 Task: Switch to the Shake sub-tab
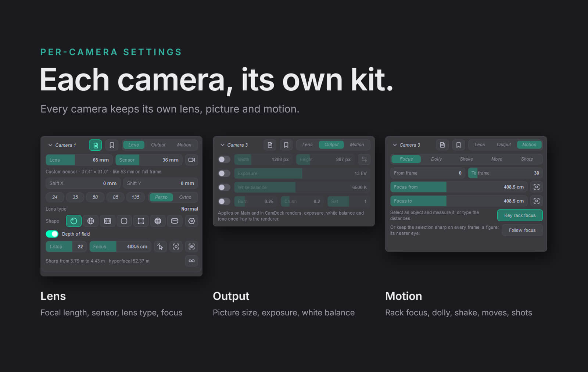(466, 159)
